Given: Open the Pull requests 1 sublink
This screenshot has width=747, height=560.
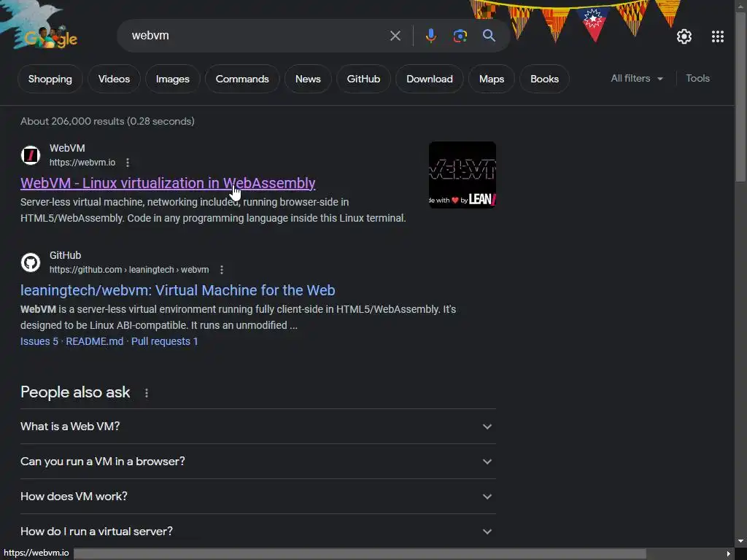Looking at the screenshot, I should point(164,341).
